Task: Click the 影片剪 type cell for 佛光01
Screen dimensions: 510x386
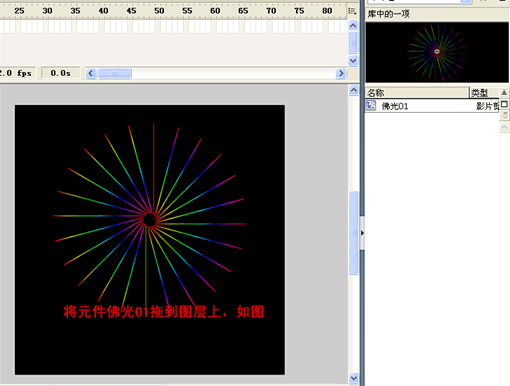Action: point(487,106)
